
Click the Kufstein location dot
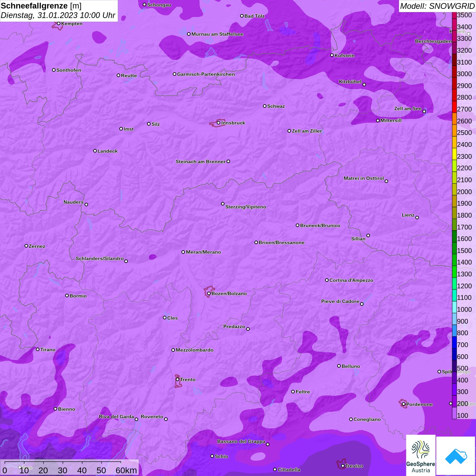click(332, 55)
